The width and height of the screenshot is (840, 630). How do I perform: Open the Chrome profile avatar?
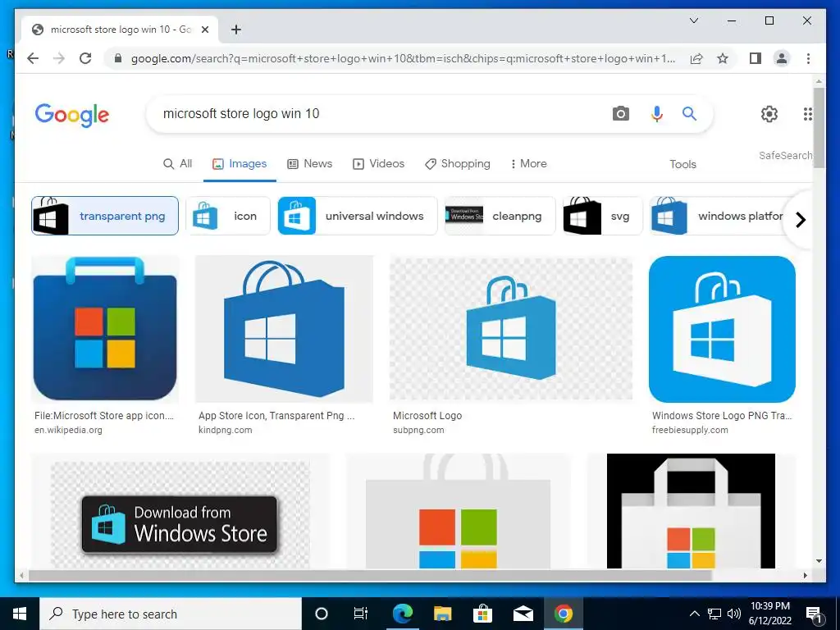[x=782, y=58]
